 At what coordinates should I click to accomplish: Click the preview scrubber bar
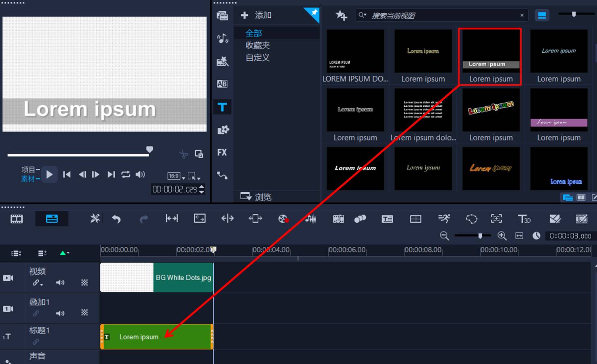[79, 155]
